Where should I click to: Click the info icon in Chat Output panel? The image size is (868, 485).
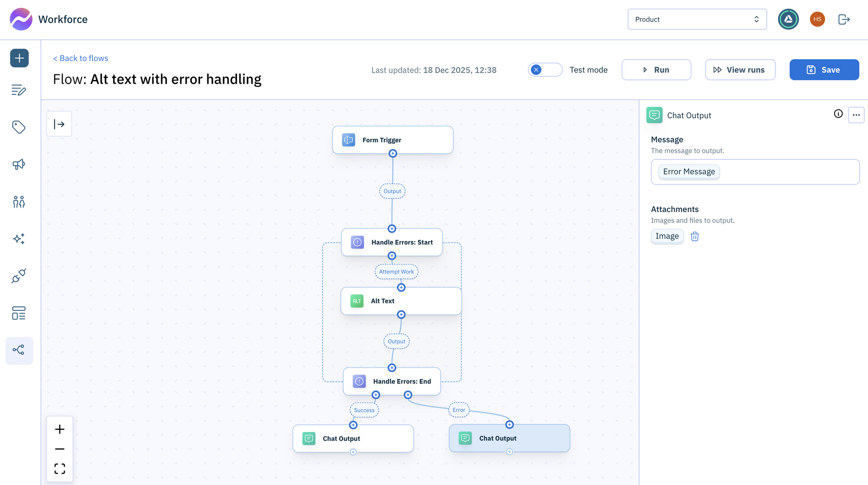(x=838, y=114)
